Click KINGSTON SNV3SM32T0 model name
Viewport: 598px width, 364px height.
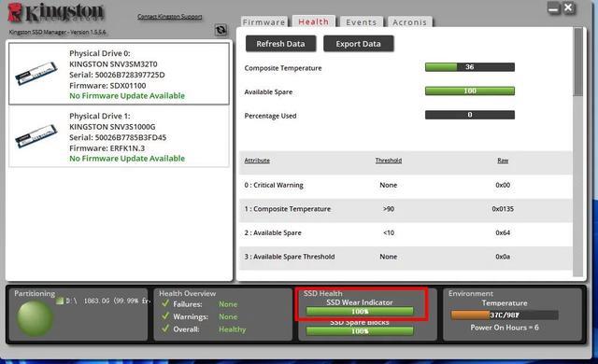click(113, 64)
